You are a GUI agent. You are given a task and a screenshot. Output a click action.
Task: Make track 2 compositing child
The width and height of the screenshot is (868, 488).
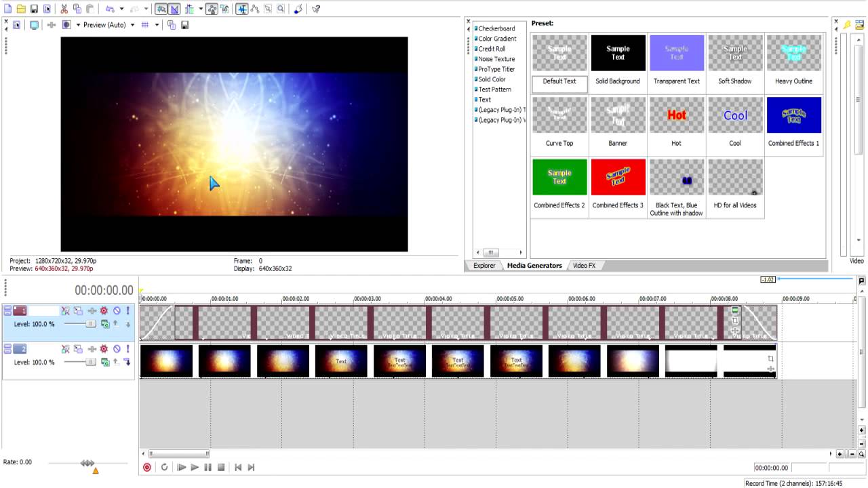(127, 363)
